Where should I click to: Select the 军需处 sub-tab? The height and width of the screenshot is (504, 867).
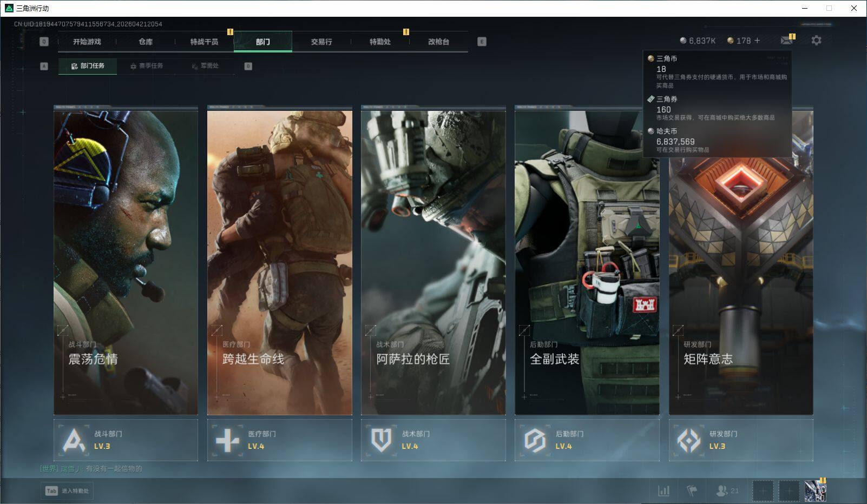click(205, 66)
